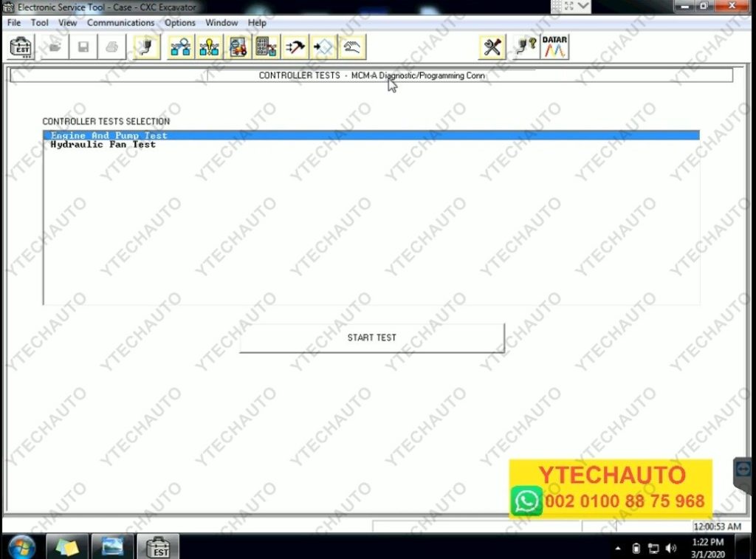Click the open folder toolbar icon
The width and height of the screenshot is (756, 559).
55,47
